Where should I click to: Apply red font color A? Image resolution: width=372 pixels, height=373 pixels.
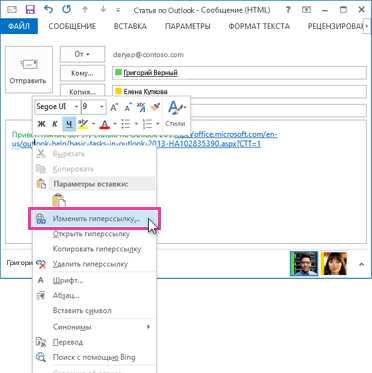click(105, 124)
